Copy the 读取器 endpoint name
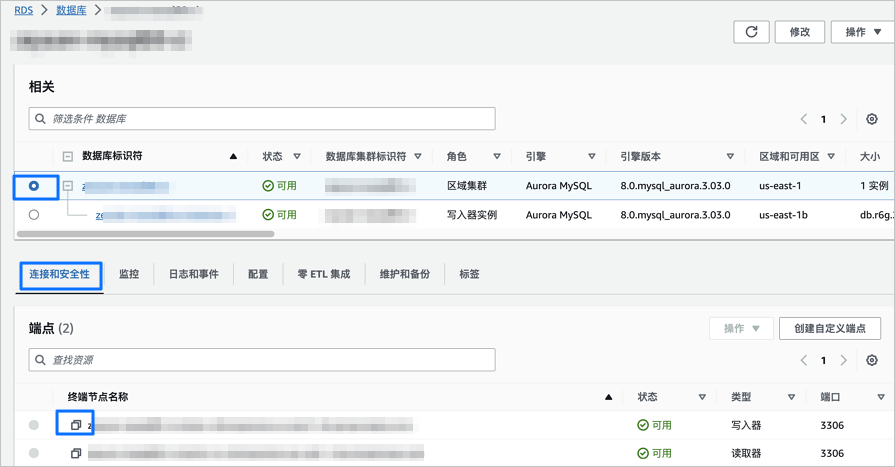This screenshot has width=895, height=467. tap(76, 453)
